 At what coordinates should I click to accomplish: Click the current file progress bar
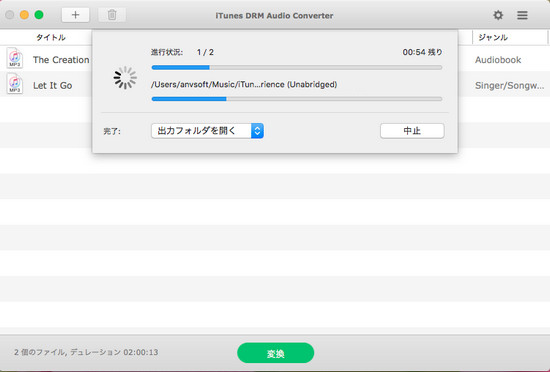click(x=297, y=99)
